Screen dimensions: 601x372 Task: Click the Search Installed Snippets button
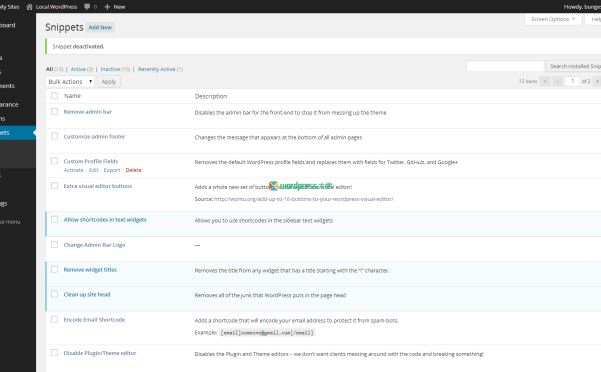tap(573, 66)
